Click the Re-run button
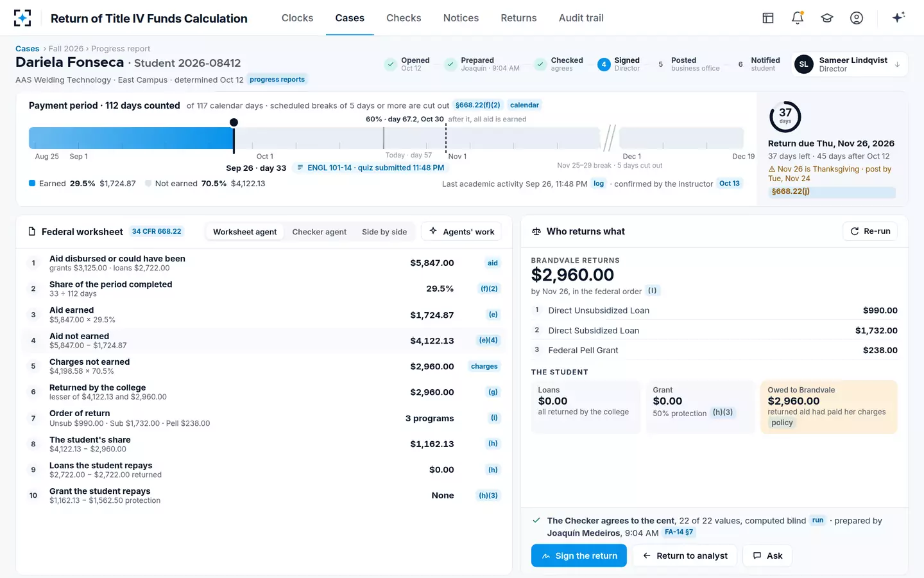924x578 pixels. (870, 231)
